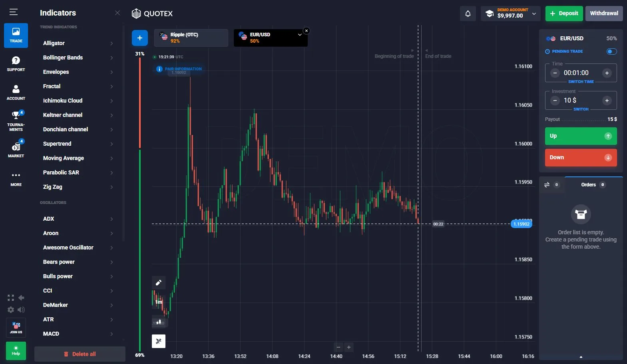Select the Trade tab in sidebar

16,36
